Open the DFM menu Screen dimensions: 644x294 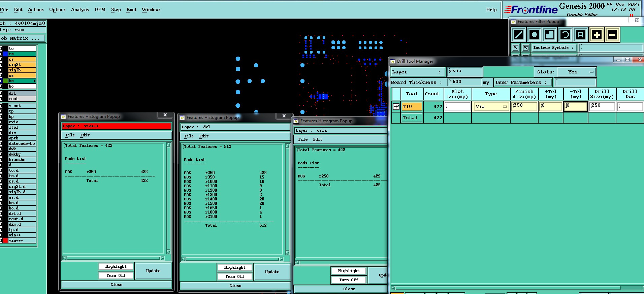[x=100, y=9]
